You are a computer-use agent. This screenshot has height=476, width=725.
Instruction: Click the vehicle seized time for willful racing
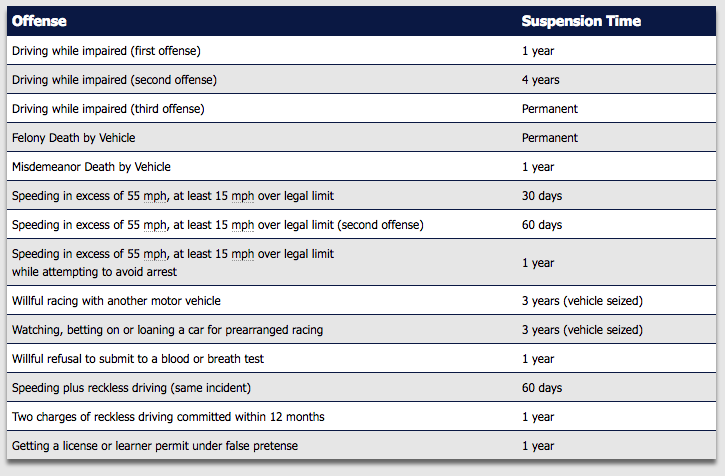[581, 300]
